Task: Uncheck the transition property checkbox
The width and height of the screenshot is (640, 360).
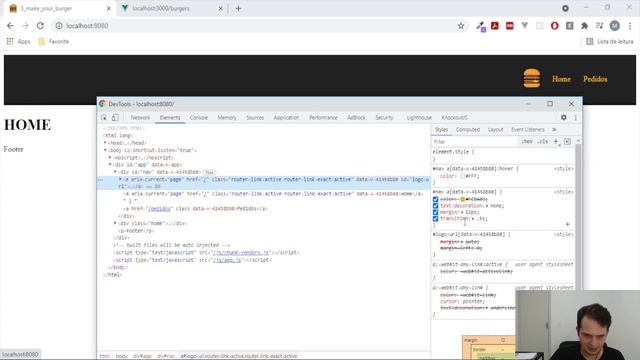Action: pos(436,218)
